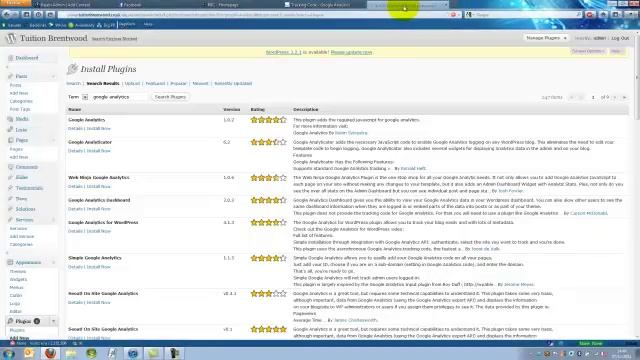Open the Manage Plugins dropdown
Viewport: 640px width, 360px height.
(546, 38)
